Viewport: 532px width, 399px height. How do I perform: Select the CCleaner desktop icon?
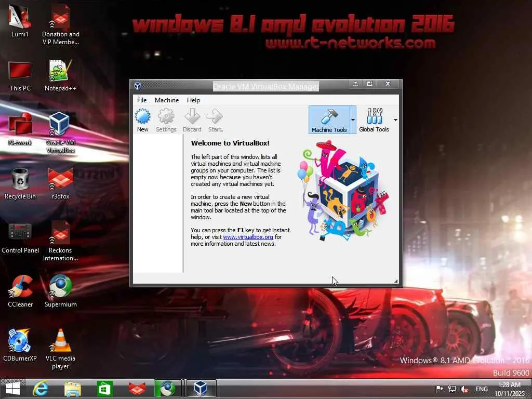point(20,291)
